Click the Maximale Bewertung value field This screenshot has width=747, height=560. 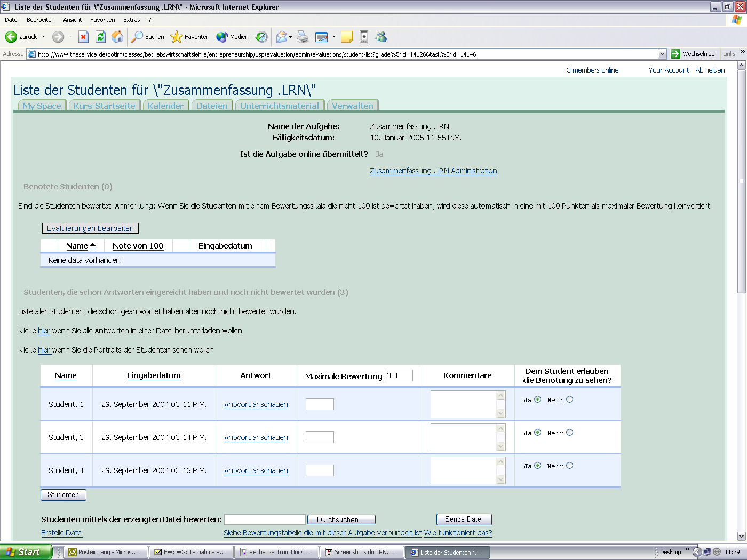click(399, 375)
